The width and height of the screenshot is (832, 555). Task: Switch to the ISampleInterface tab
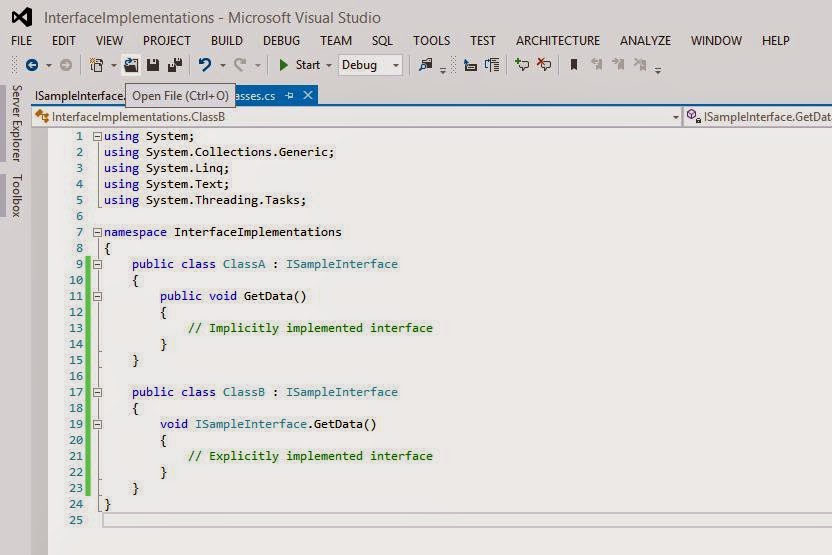(x=80, y=96)
